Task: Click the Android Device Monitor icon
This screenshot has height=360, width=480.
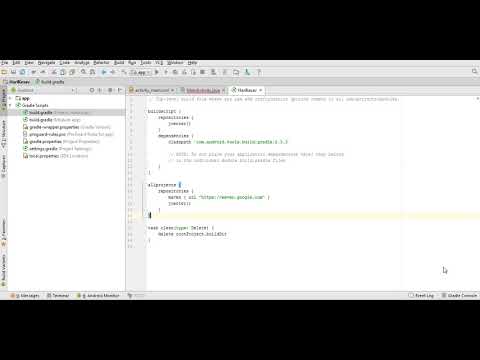Action: coord(247,72)
